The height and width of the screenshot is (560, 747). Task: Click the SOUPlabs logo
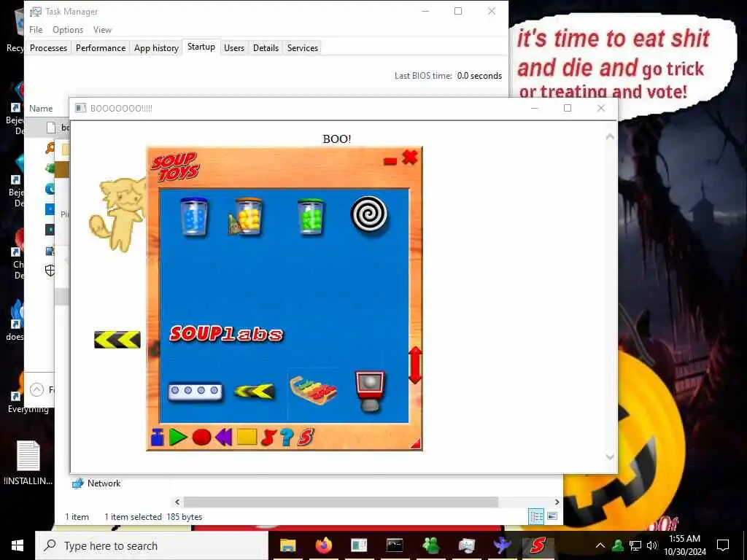(226, 333)
